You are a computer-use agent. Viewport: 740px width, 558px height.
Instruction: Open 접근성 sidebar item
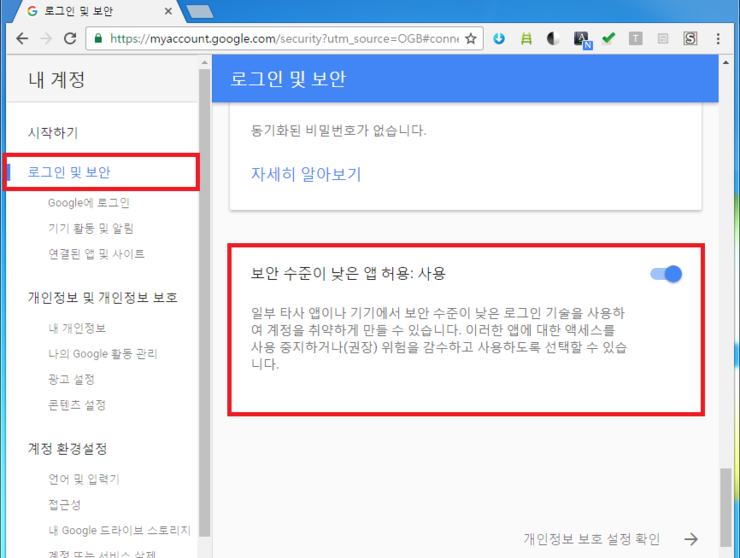point(64,505)
